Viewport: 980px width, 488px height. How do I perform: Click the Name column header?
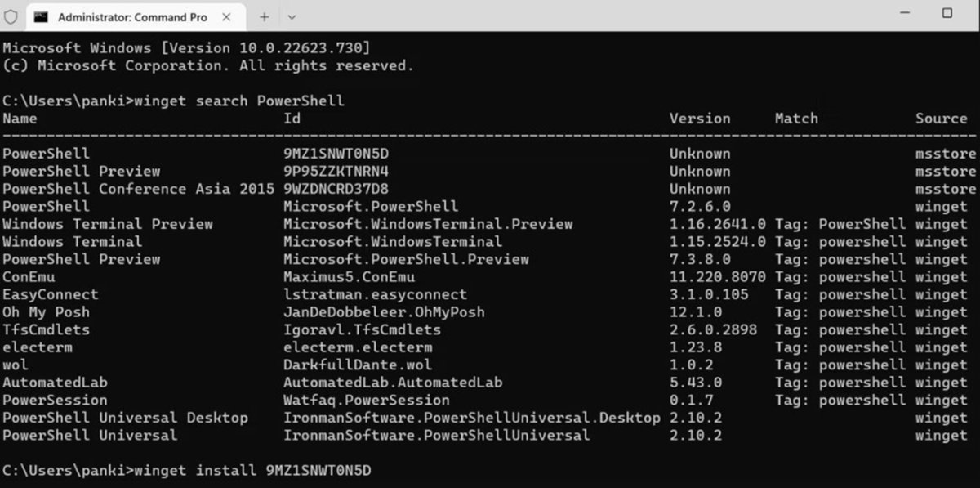[20, 118]
